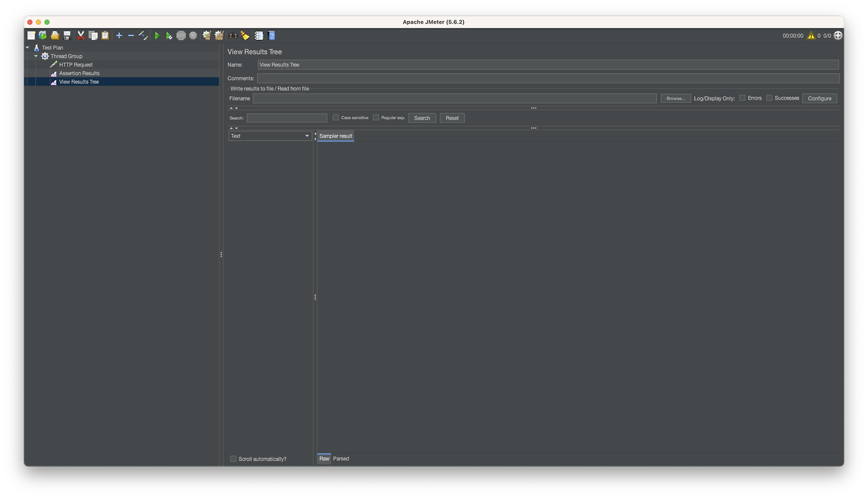Screen dimensions: 868x498
Task: Click the Search button
Action: coord(422,118)
